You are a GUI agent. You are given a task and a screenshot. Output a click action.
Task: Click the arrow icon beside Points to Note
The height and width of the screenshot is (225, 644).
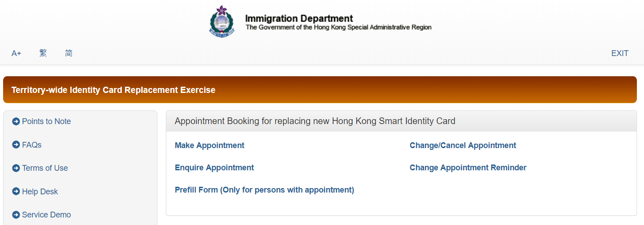16,121
